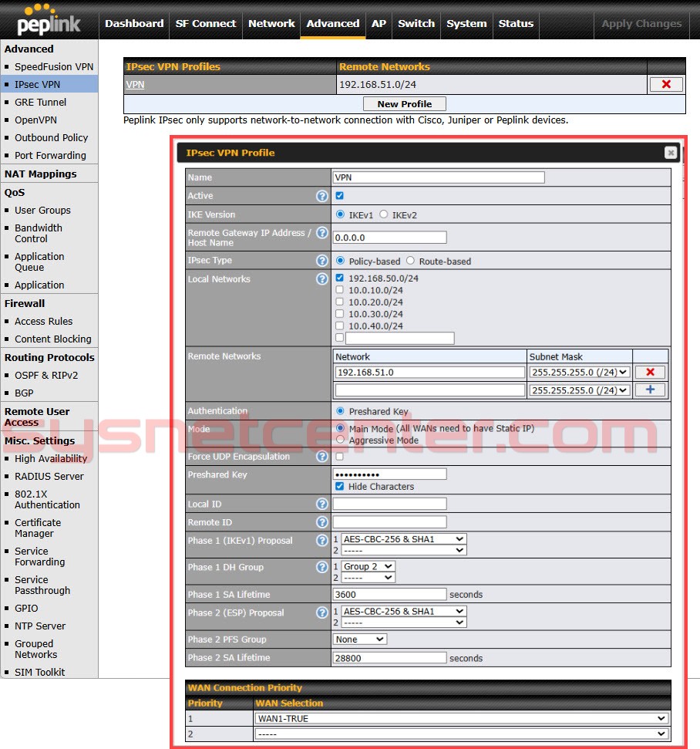Check local network 10.0.10.0/24
700x749 pixels.
[x=339, y=289]
